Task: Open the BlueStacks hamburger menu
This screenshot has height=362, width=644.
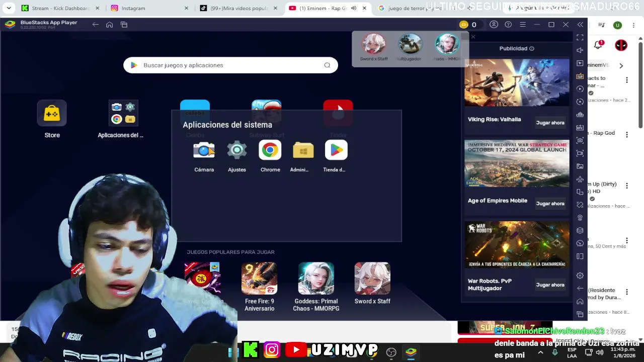Action: [523, 25]
